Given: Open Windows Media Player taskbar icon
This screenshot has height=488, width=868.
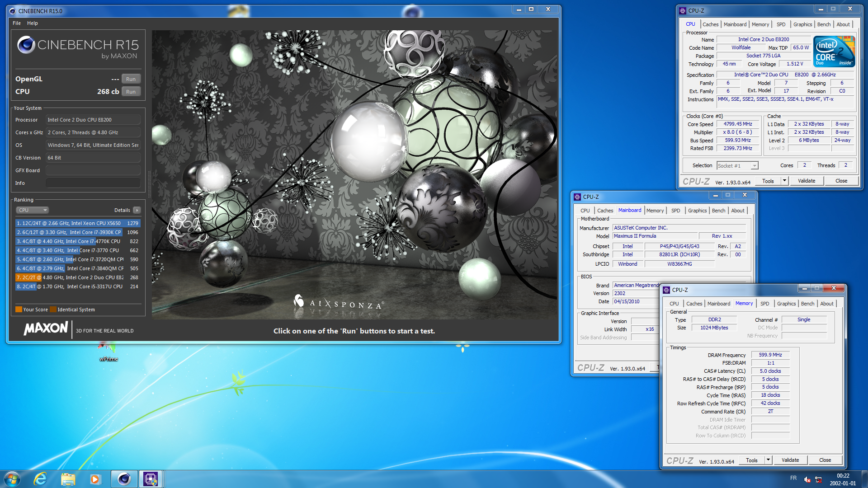Looking at the screenshot, I should pyautogui.click(x=95, y=479).
